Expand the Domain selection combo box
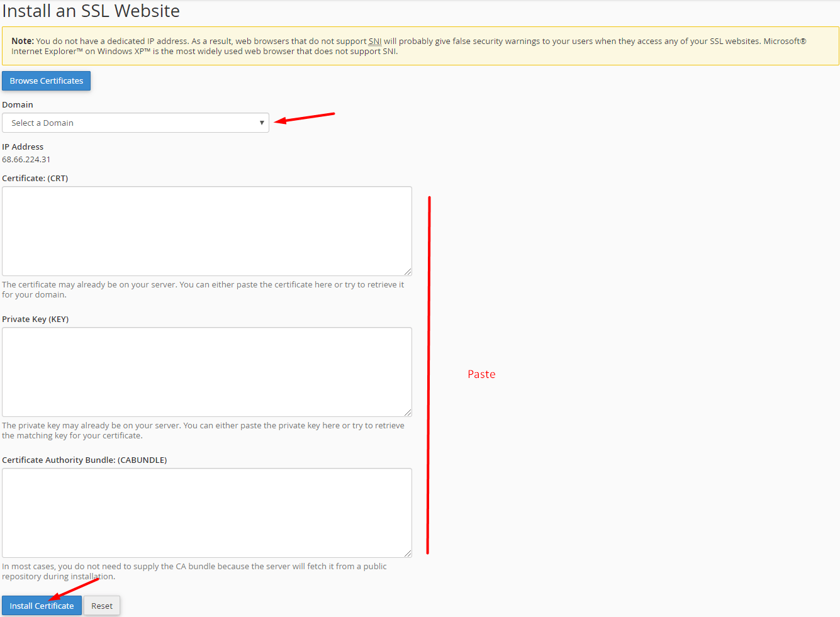The height and width of the screenshot is (617, 840). click(135, 123)
